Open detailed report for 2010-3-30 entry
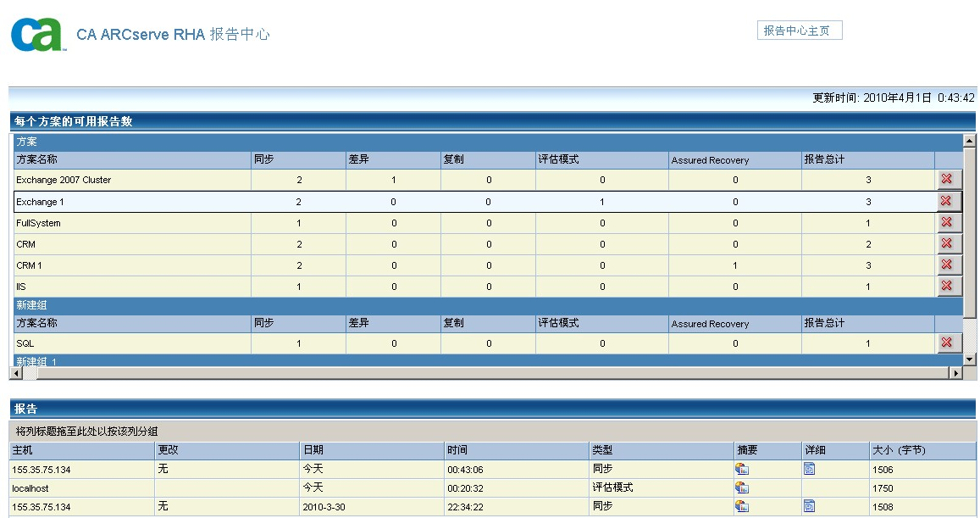980x518 pixels. [x=810, y=506]
